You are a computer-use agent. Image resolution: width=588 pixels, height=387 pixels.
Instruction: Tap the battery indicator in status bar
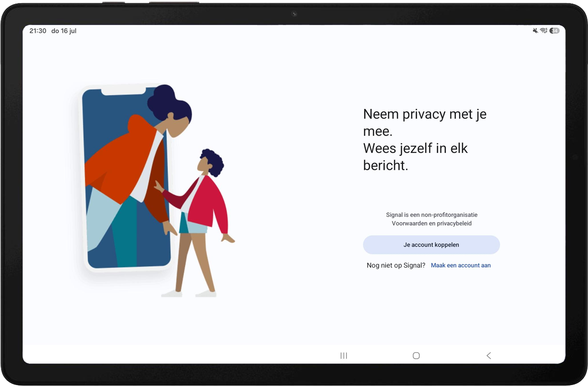(554, 31)
